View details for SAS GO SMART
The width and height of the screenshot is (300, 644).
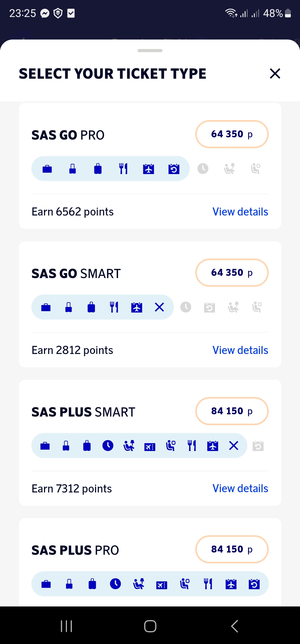point(240,350)
